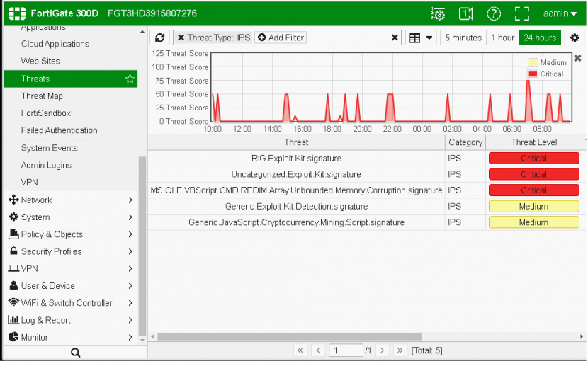Open Cloud Applications in sidebar
This screenshot has width=588, height=366.
pos(55,44)
